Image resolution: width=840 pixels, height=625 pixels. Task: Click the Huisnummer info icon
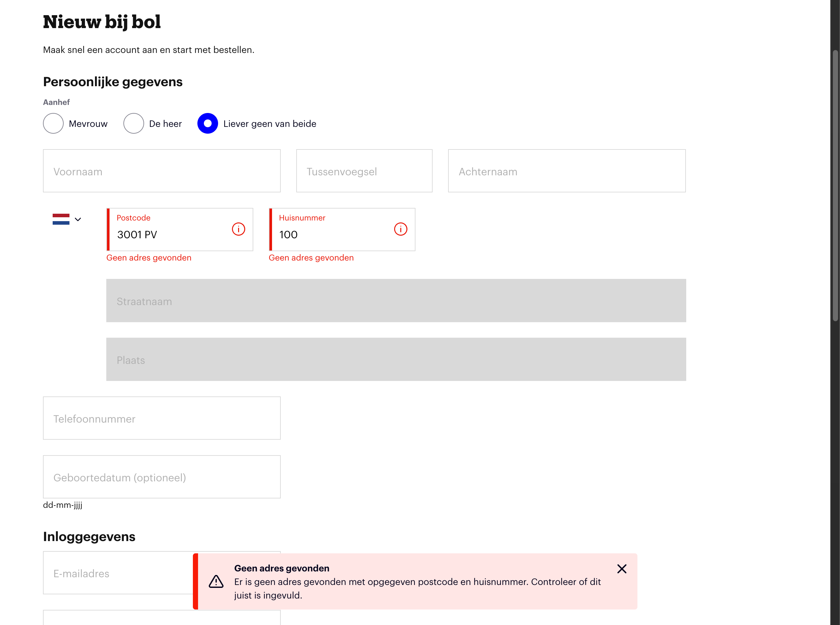coord(401,229)
